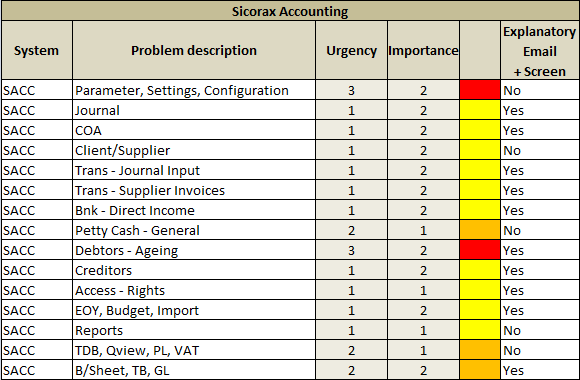
Task: Select the Urgency column header
Action: (x=351, y=50)
